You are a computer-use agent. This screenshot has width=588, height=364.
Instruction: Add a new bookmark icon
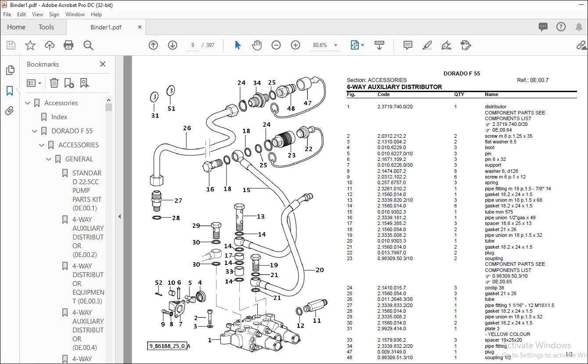click(x=69, y=83)
